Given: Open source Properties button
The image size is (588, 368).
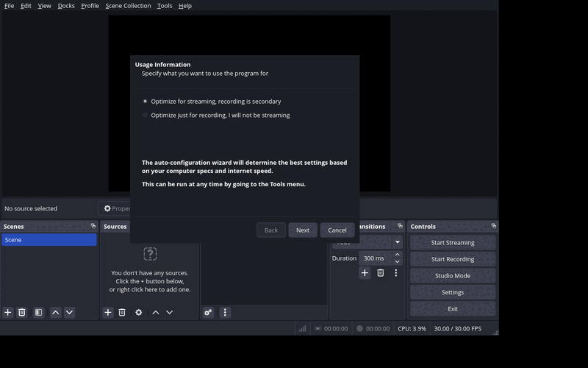Looking at the screenshot, I should coord(115,208).
